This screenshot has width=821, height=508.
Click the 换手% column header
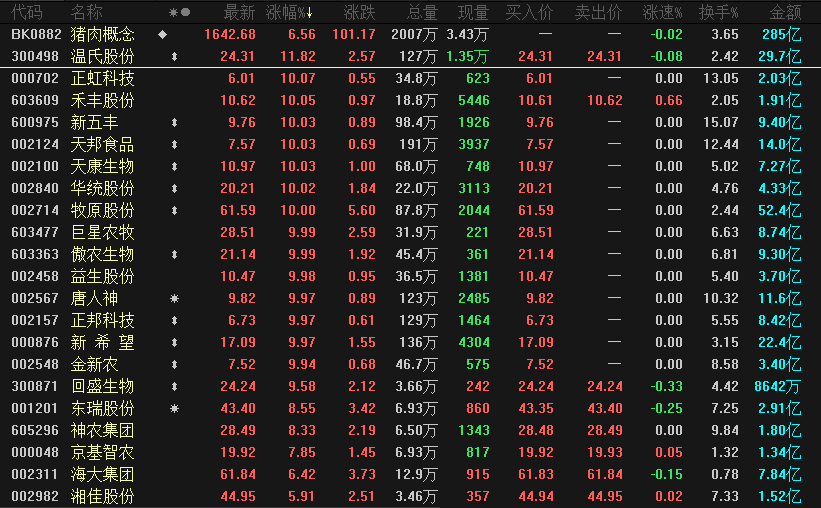coord(718,13)
